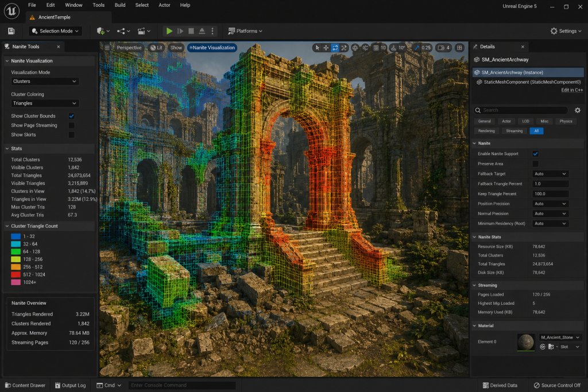Open Details panel settings gear
This screenshot has height=392, width=588.
pyautogui.click(x=578, y=110)
